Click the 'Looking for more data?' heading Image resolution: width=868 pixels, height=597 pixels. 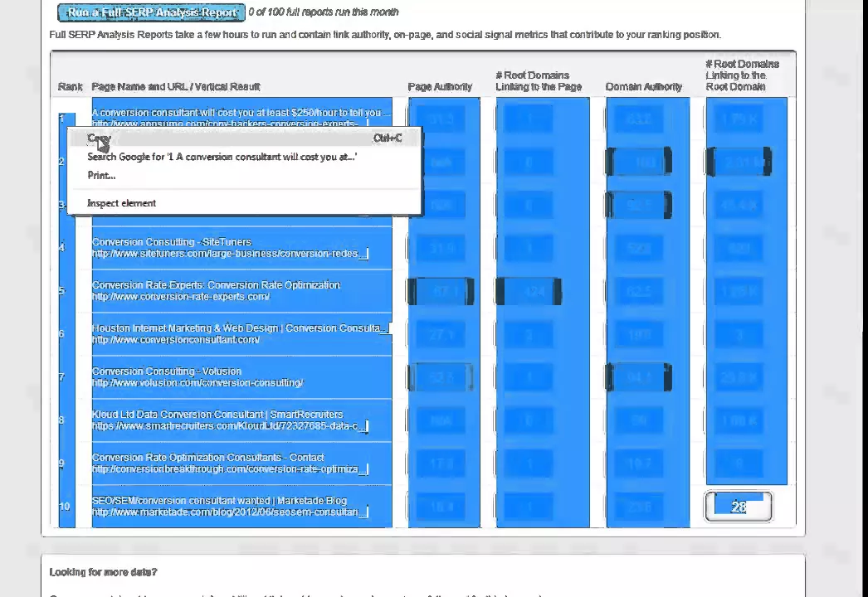coord(103,572)
